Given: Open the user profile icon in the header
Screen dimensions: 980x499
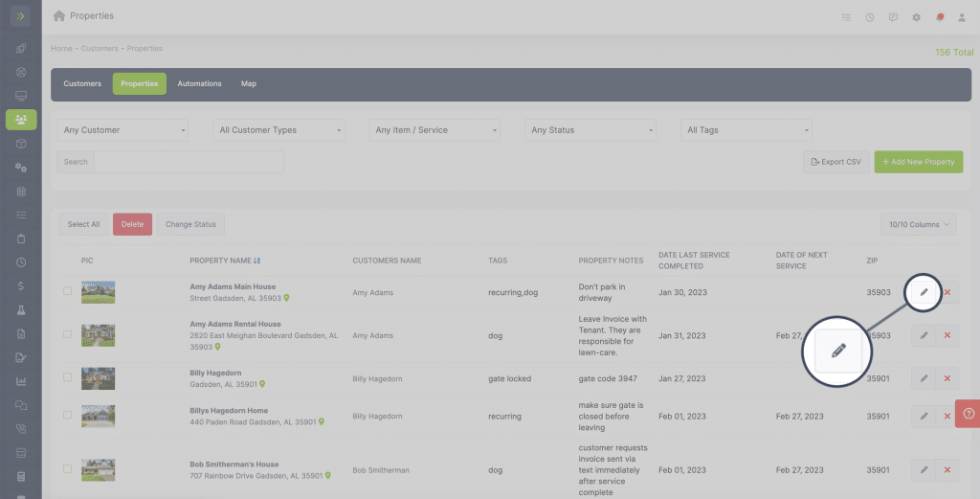Looking at the screenshot, I should pyautogui.click(x=963, y=17).
